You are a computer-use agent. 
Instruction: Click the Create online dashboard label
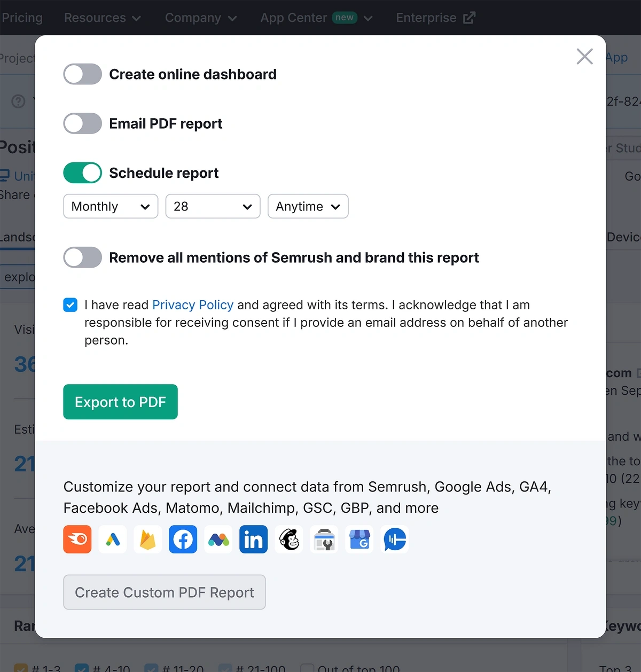point(193,74)
